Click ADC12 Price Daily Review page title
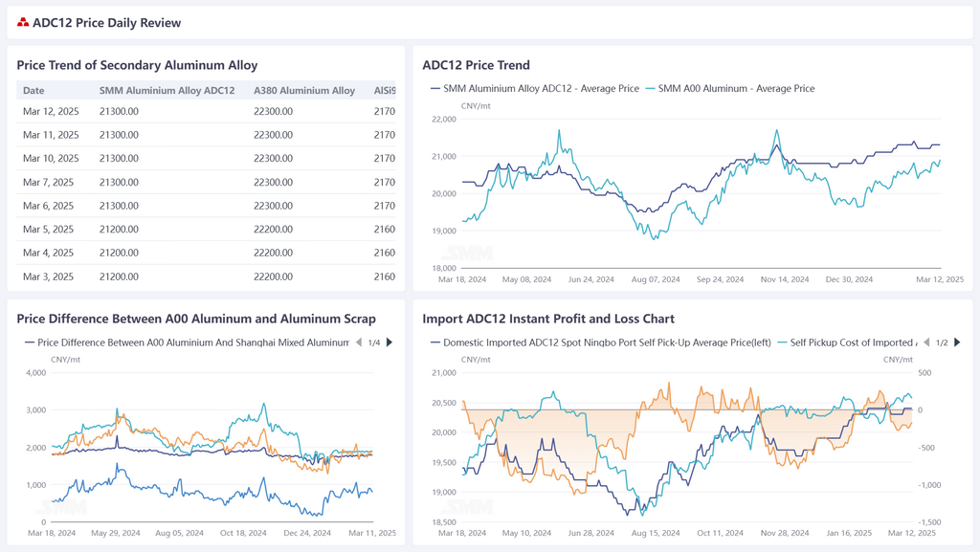The height and width of the screenshot is (552, 980). 106,23
